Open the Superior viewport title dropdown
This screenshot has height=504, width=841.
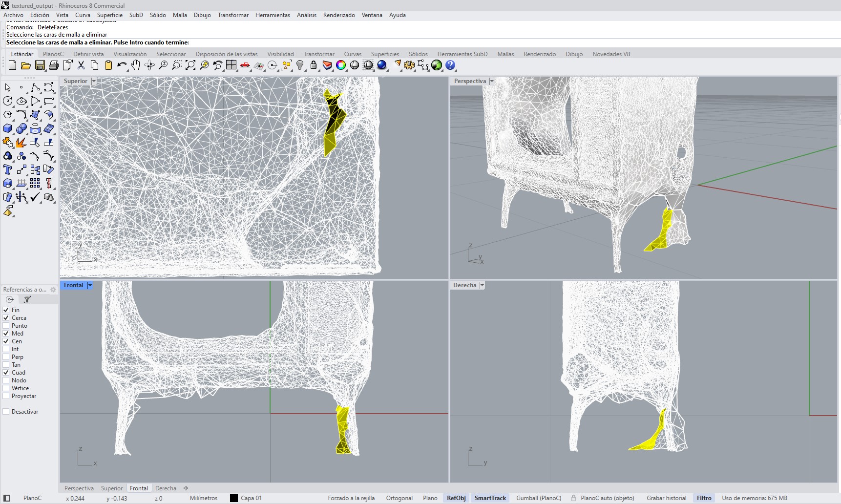click(94, 81)
